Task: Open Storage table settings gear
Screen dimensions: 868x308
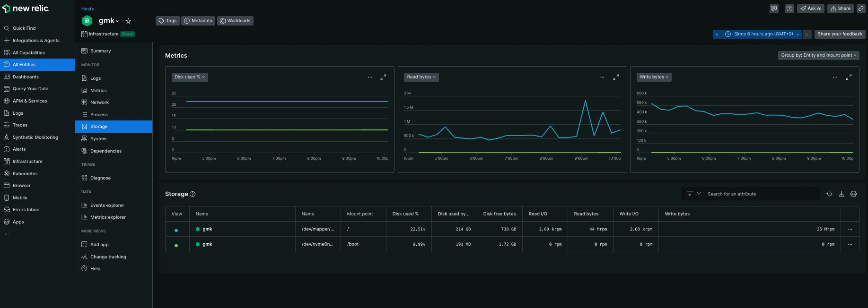Action: 853,194
